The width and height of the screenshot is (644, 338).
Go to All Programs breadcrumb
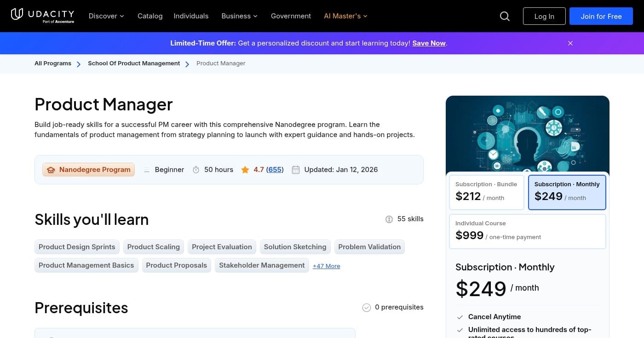[53, 63]
